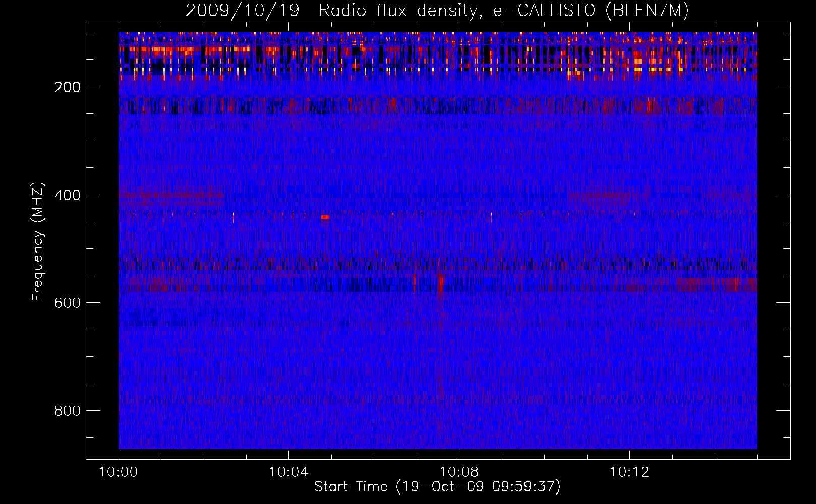Click the red vertical burst near 10:07:30 at 570 MHz

(441, 285)
